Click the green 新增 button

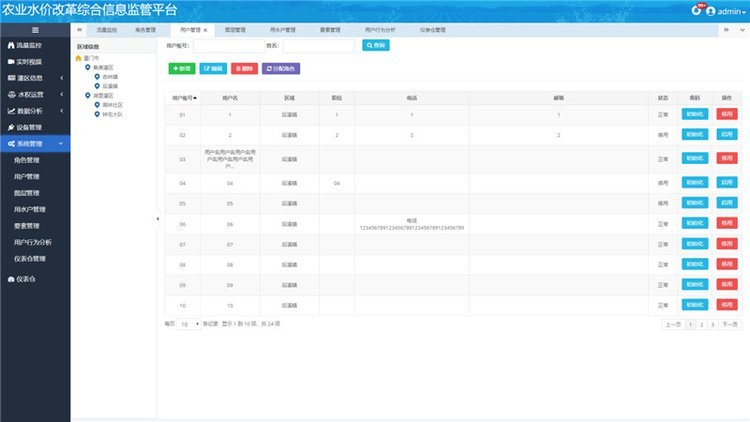182,68
